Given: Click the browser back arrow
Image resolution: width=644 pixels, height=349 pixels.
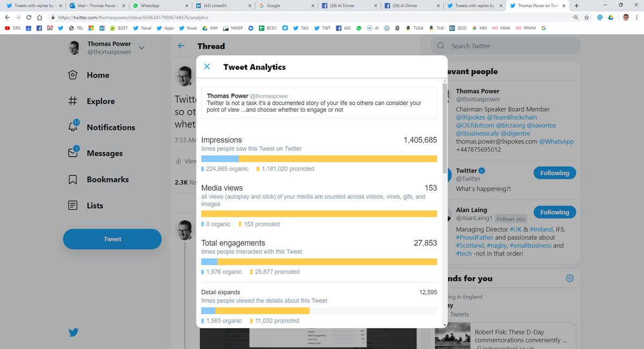Looking at the screenshot, I should pyautogui.click(x=7, y=17).
